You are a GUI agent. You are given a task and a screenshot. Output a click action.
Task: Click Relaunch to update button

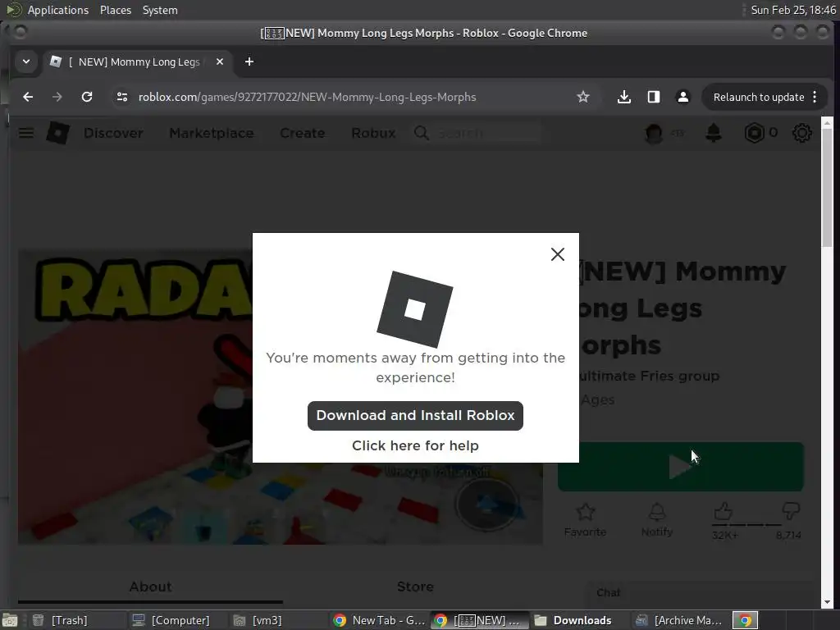click(x=759, y=97)
